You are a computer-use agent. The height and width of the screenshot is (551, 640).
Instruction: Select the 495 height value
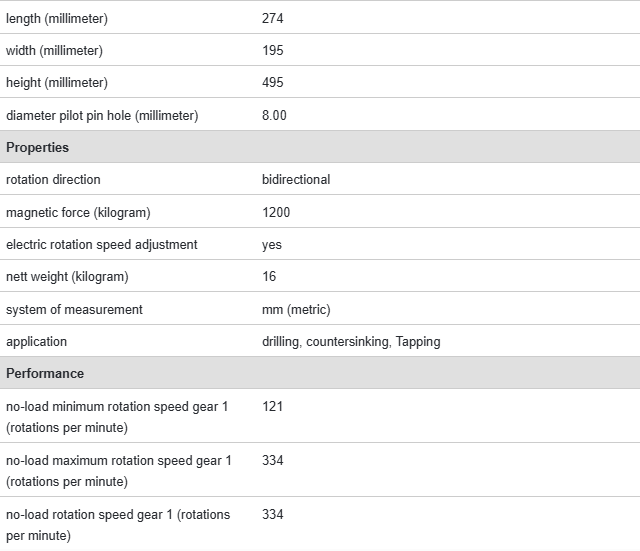(273, 82)
